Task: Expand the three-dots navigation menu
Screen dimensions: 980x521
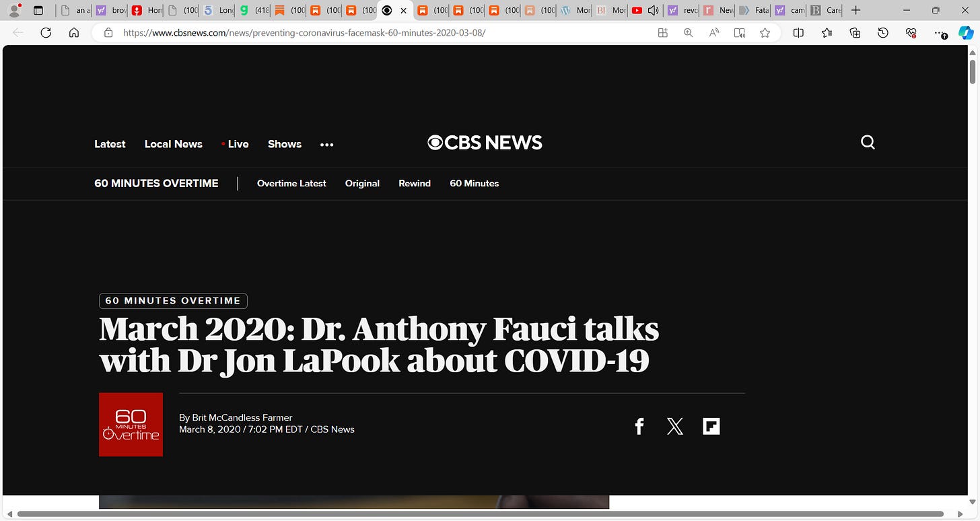Action: (x=327, y=144)
